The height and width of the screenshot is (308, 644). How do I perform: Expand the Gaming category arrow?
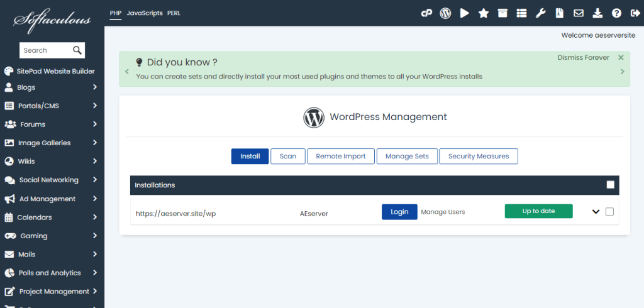point(95,235)
